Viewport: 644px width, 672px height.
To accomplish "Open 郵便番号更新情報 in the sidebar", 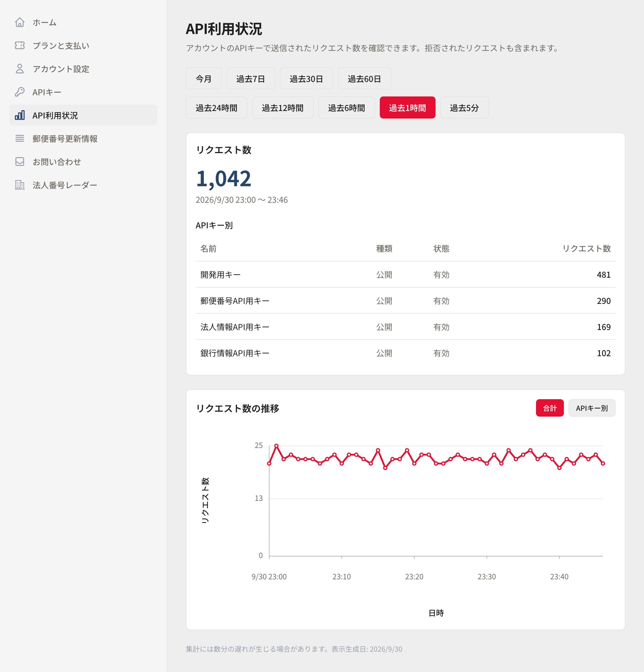I will pos(83,139).
